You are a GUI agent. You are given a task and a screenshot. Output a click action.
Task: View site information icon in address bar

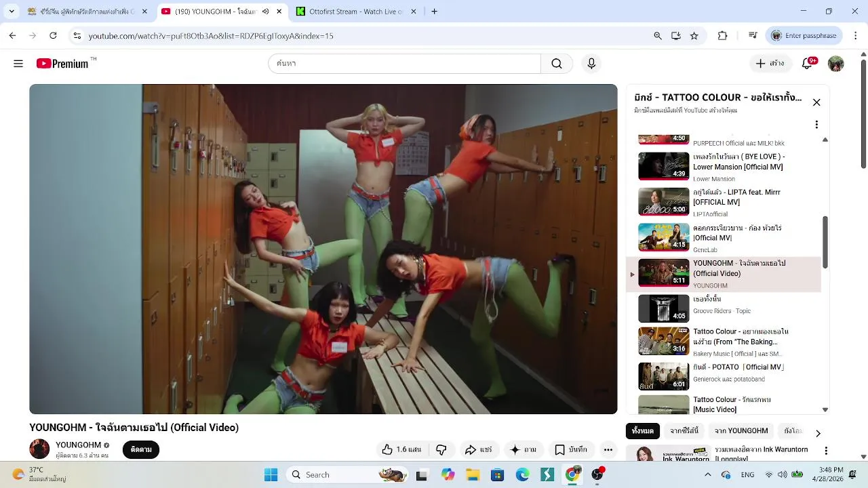pos(77,36)
